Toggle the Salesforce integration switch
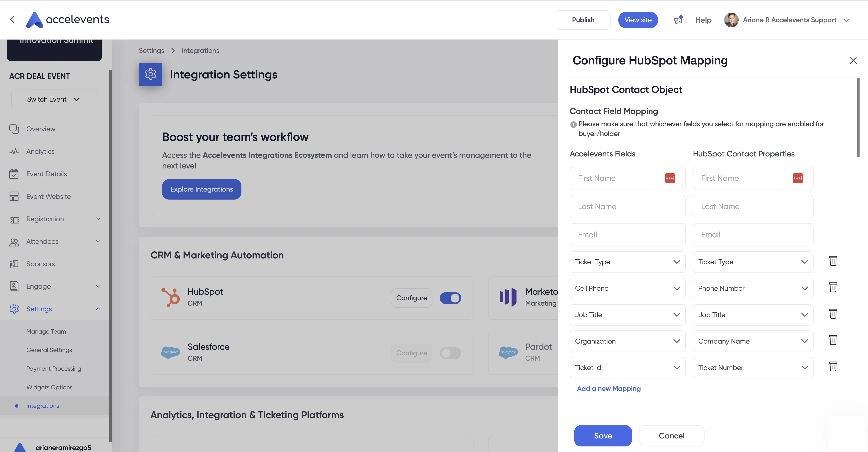 click(x=450, y=353)
